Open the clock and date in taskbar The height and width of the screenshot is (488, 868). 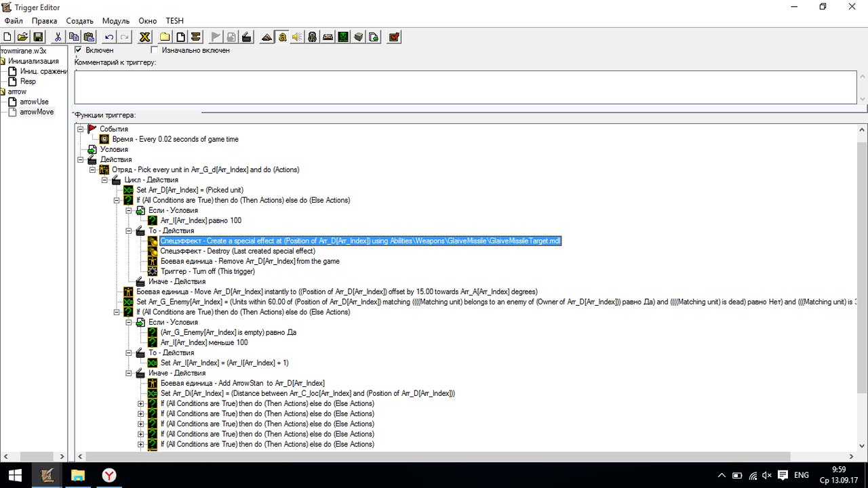[x=838, y=475]
